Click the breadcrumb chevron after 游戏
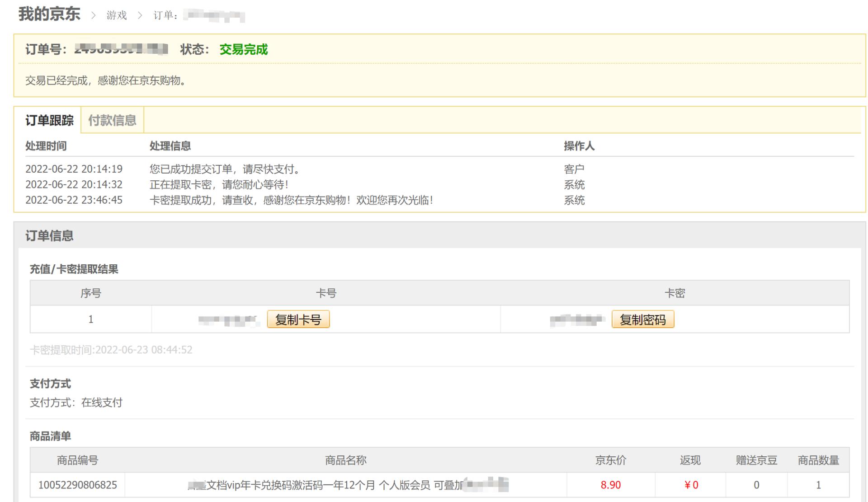Image resolution: width=868 pixels, height=502 pixels. coord(140,15)
